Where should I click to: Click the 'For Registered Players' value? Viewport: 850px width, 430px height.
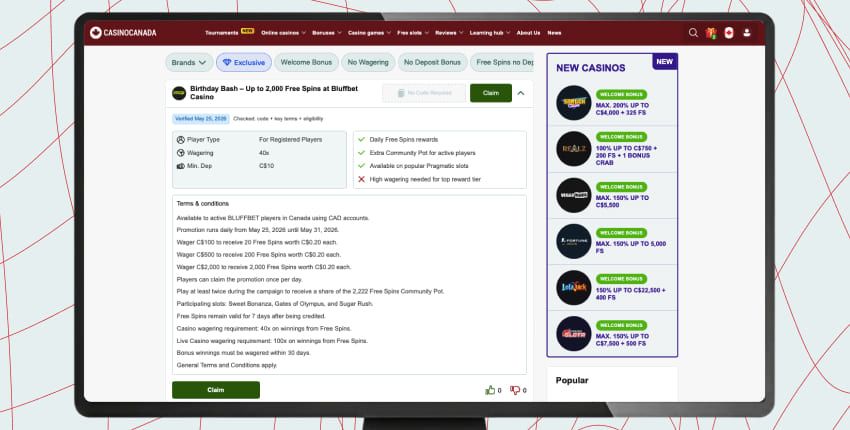pos(291,139)
